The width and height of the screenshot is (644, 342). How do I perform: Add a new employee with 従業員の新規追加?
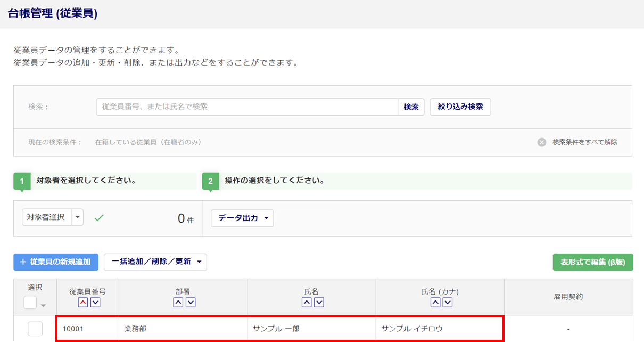coord(56,262)
